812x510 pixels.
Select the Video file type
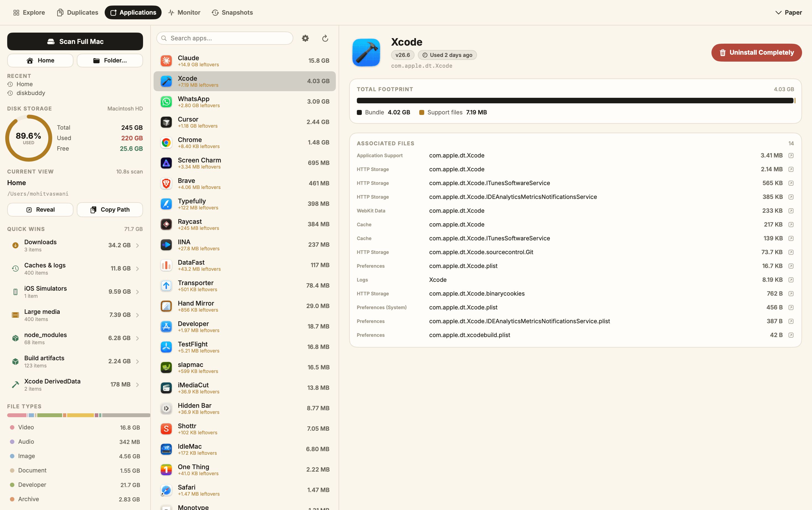[x=75, y=428]
